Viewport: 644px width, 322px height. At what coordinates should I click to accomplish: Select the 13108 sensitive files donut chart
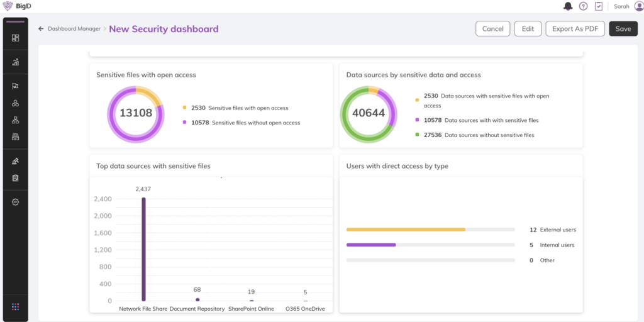pyautogui.click(x=135, y=113)
